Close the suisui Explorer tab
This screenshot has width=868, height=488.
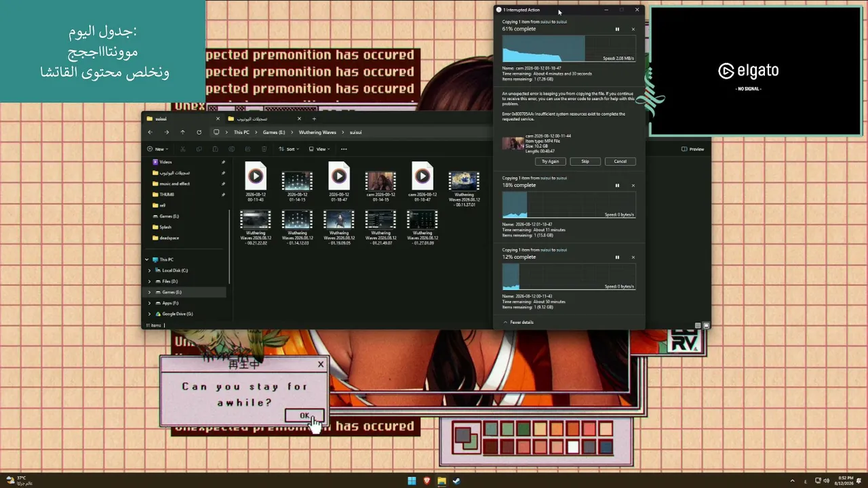click(218, 119)
